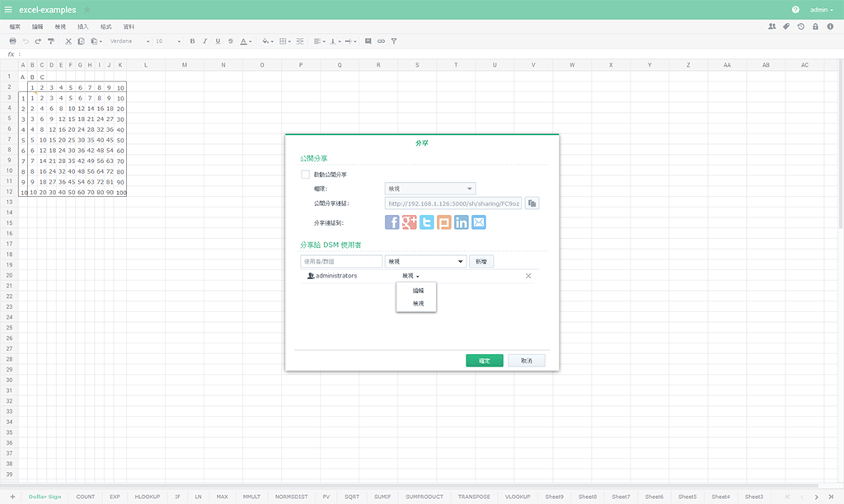Click the undo arrow
The image size is (844, 504).
26,41
